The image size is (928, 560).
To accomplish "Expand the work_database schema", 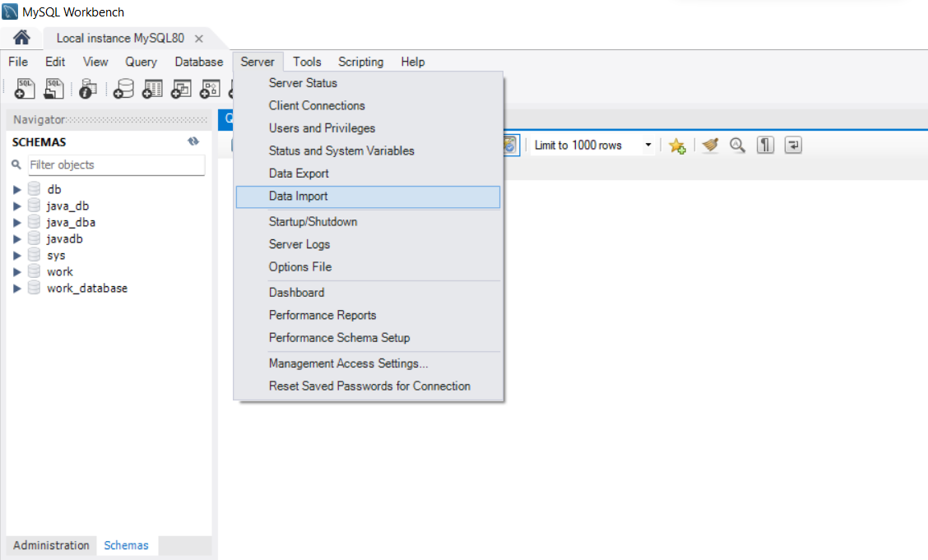I will [17, 289].
